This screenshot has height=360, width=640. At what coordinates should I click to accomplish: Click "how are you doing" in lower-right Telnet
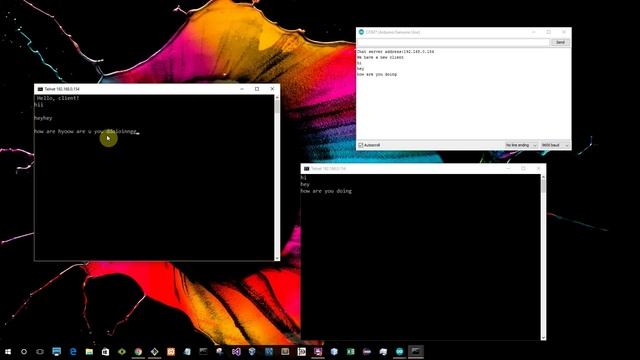pos(326,191)
